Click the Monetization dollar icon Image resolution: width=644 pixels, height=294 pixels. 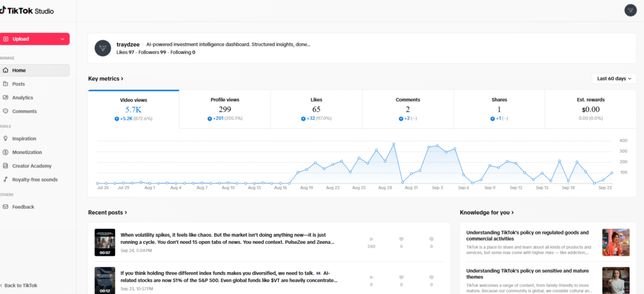tap(5, 152)
